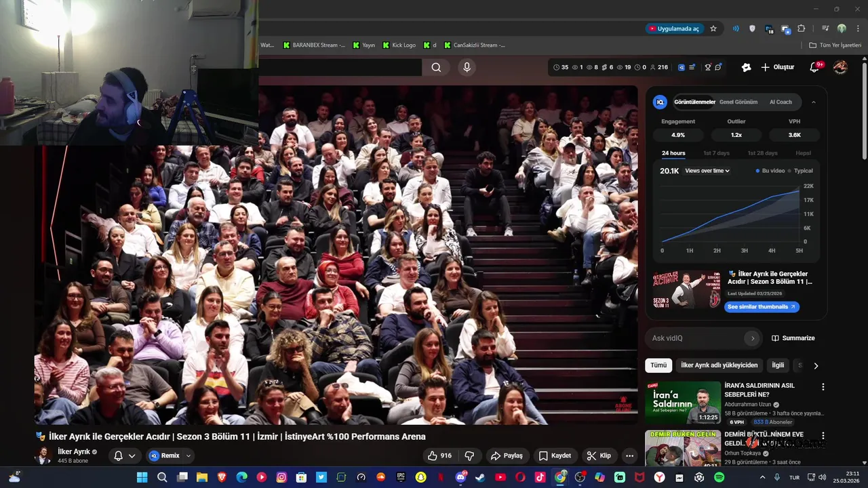Screen dimensions: 868x488
Task: Like the video with thumbs up
Action: [x=439, y=455]
